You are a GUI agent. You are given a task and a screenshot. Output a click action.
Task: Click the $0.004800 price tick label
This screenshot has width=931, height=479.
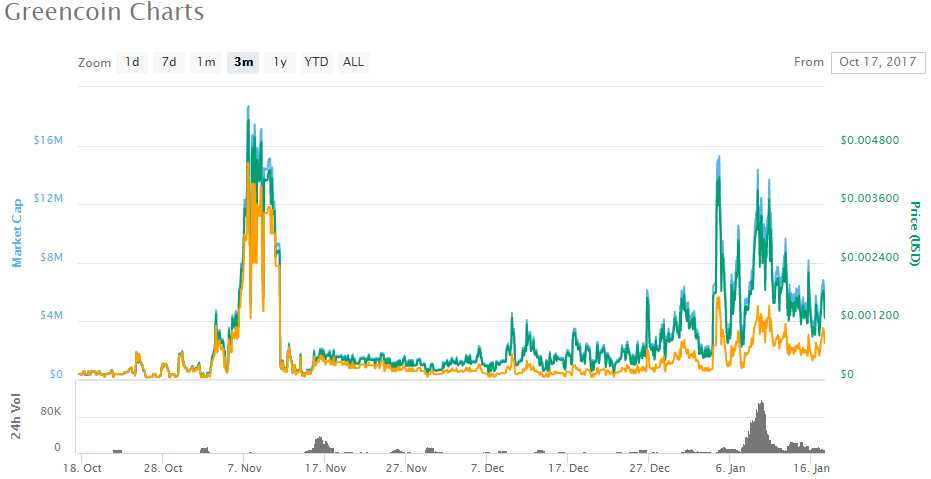tap(869, 140)
